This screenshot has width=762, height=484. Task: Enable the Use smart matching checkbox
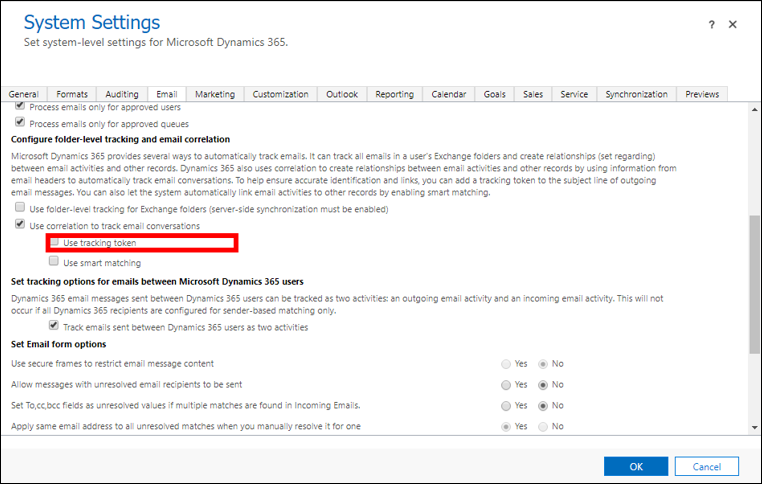(x=54, y=261)
